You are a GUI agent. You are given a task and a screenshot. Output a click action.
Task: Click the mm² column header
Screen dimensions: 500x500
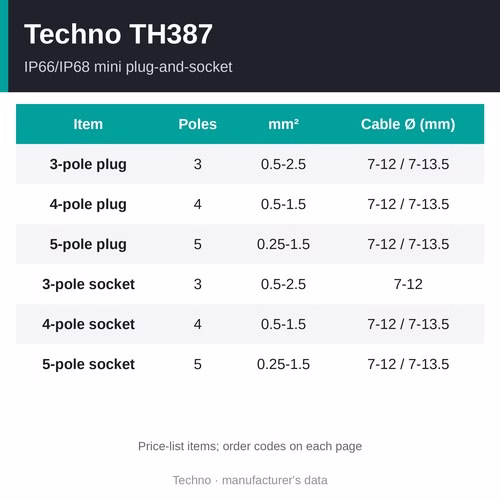(x=283, y=124)
